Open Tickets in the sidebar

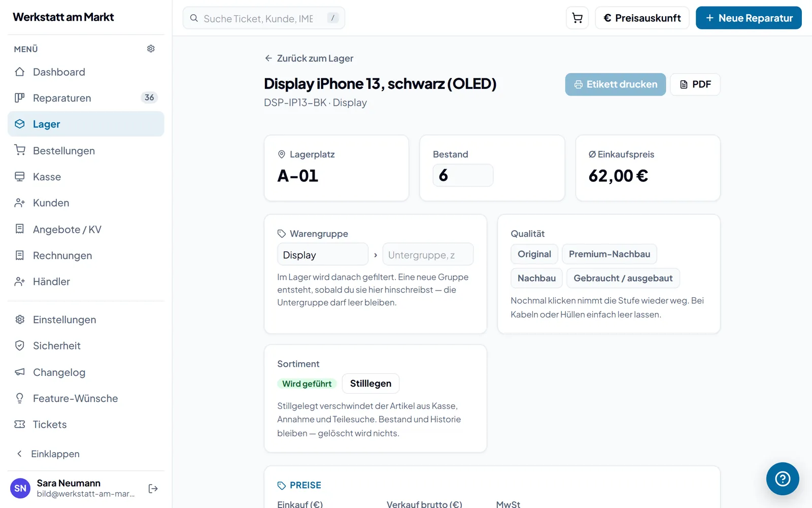click(x=86, y=424)
